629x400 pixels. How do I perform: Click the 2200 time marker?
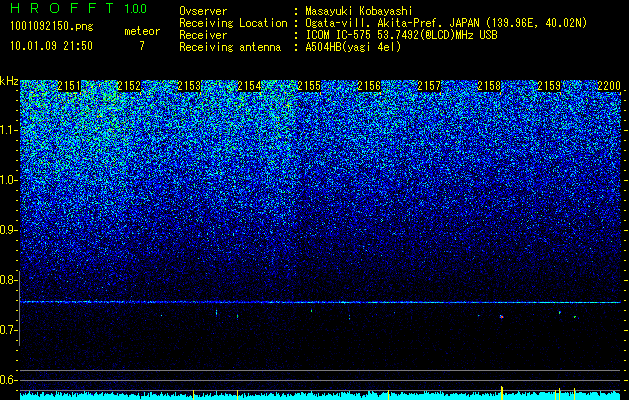click(609, 86)
